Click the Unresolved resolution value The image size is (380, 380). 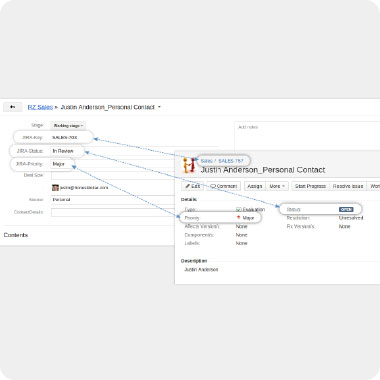coord(351,218)
